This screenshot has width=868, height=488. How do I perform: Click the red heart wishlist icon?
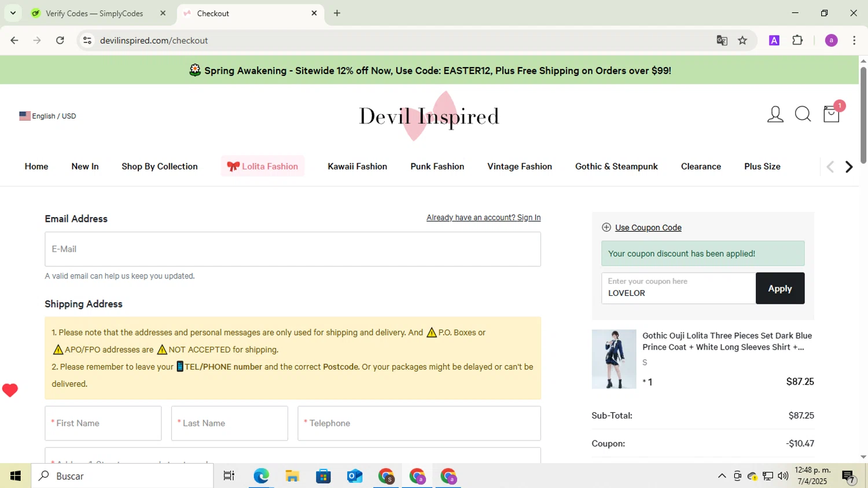tap(10, 390)
